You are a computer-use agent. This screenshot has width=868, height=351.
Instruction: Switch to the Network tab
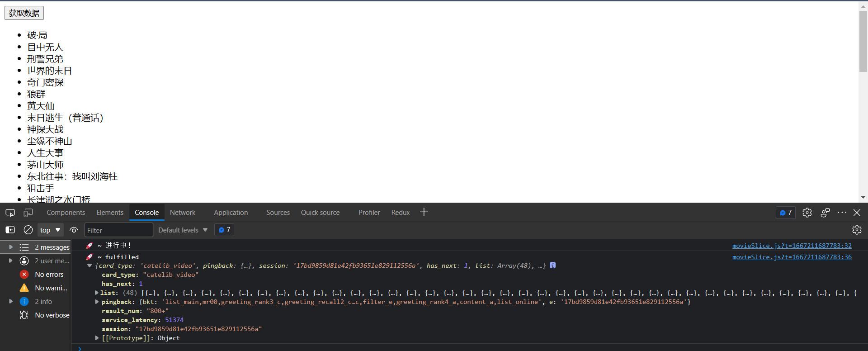(x=183, y=213)
